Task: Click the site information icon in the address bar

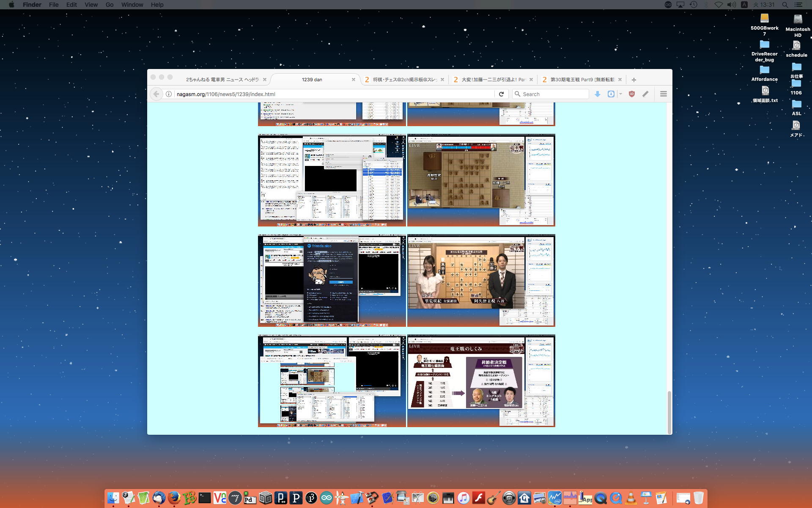Action: 169,94
